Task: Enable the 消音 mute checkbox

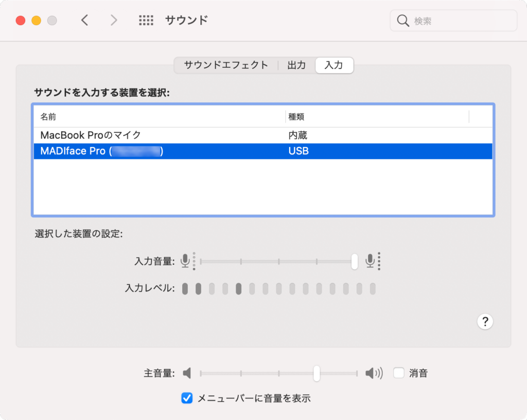Action: (398, 373)
